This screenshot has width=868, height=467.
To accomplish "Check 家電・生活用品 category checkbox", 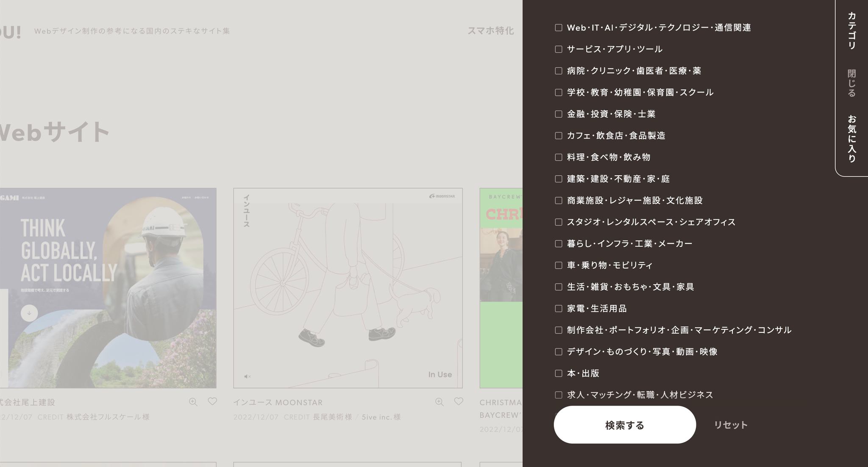I will (559, 309).
